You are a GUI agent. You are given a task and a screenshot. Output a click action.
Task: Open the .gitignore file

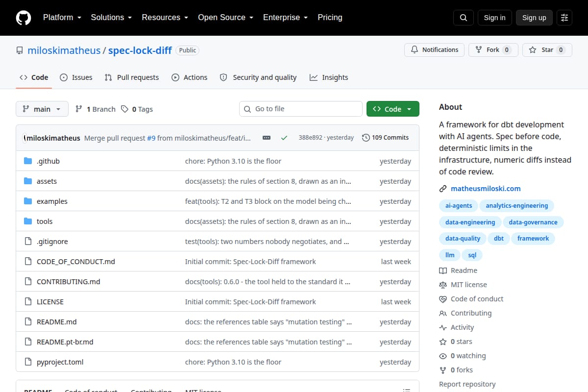tap(52, 242)
